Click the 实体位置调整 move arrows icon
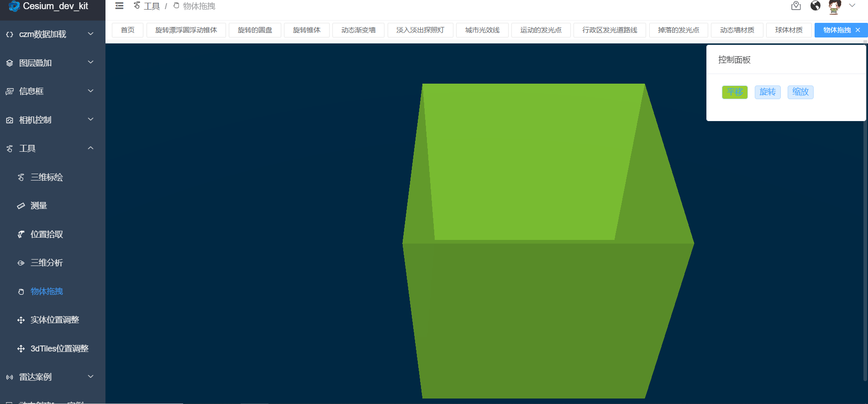Viewport: 868px width, 404px height. pos(21,320)
